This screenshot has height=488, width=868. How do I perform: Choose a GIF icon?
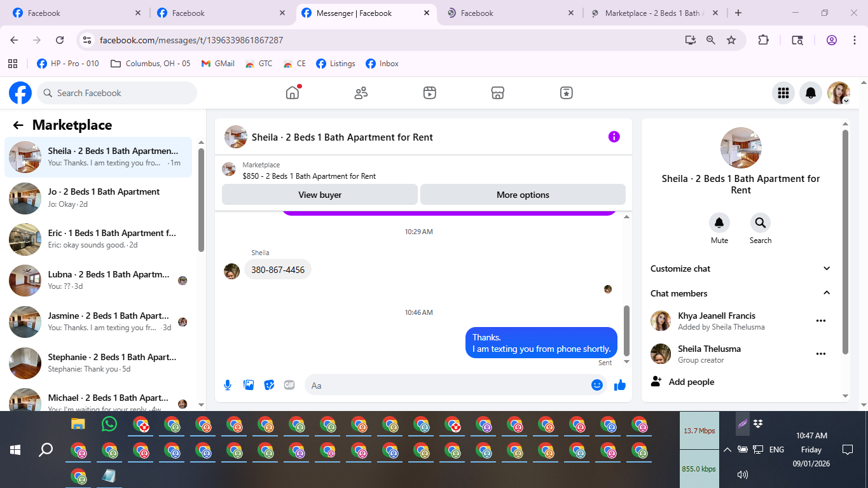pyautogui.click(x=289, y=385)
